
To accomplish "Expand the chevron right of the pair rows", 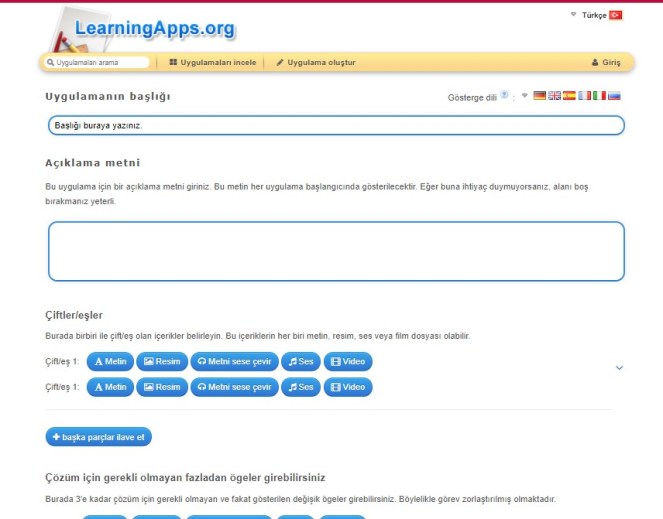I will (x=619, y=368).
